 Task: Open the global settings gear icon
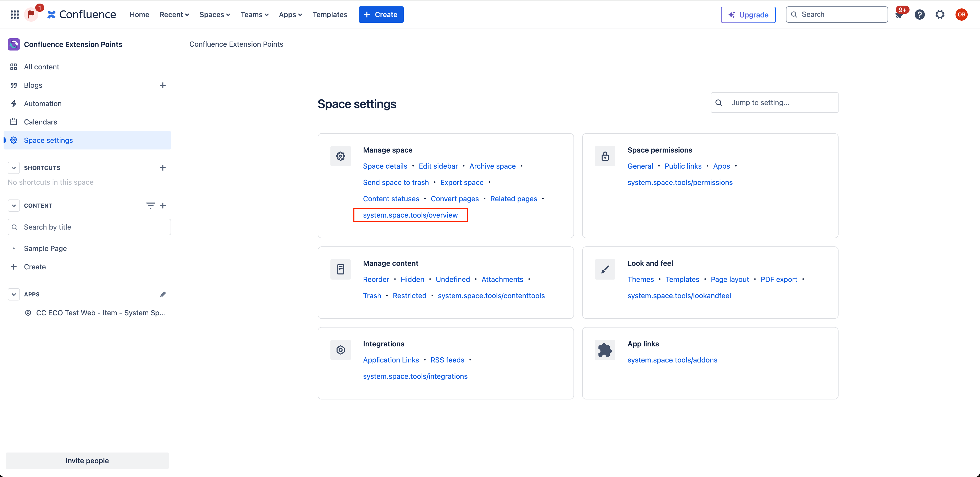point(940,15)
